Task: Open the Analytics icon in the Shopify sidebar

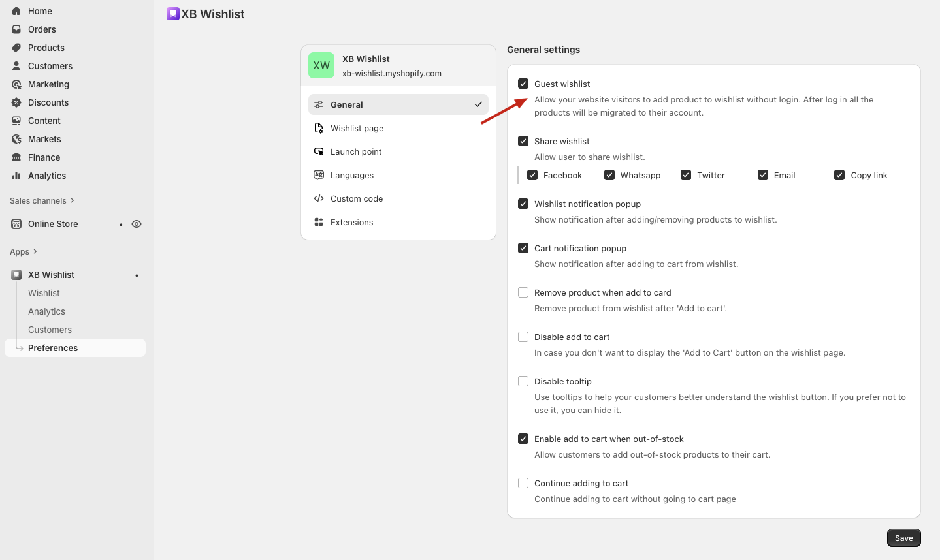Action: click(16, 176)
